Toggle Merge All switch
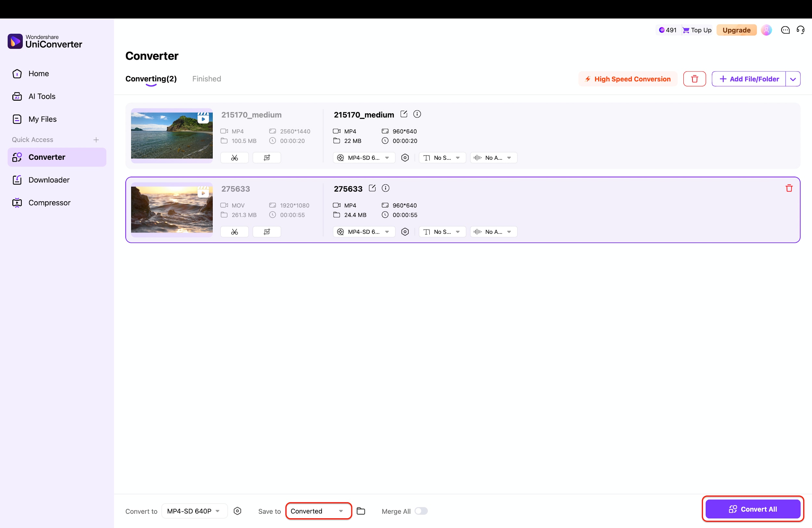 [421, 511]
